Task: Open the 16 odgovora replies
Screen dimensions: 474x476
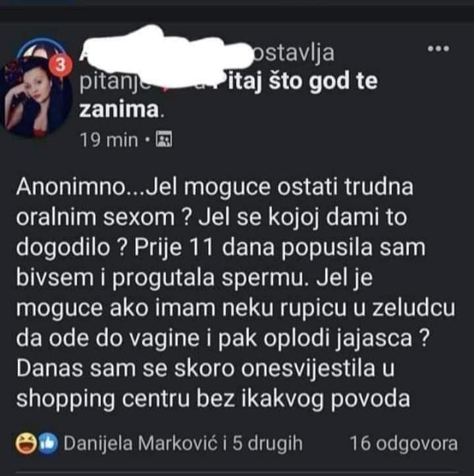Action: click(x=404, y=444)
